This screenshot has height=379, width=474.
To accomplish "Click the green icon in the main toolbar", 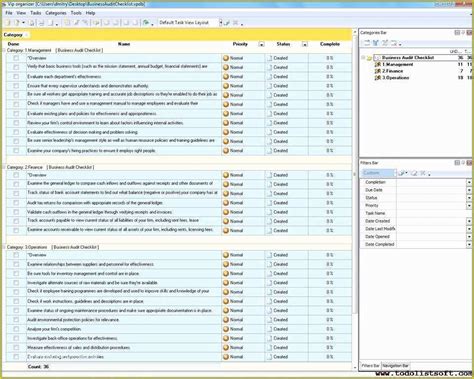I will click(146, 23).
